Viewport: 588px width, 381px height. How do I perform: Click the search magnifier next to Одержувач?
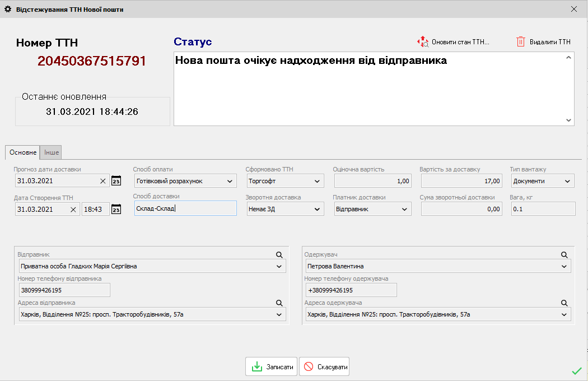tap(564, 254)
